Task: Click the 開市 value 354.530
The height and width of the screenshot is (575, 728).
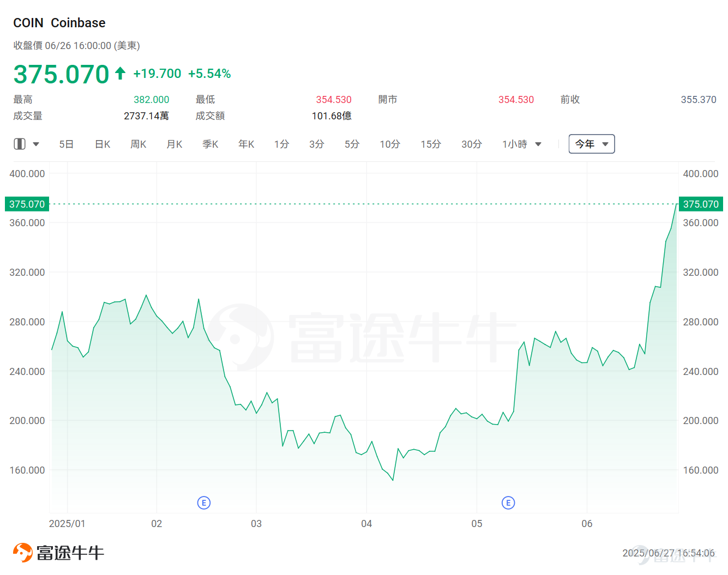Action: [x=516, y=100]
